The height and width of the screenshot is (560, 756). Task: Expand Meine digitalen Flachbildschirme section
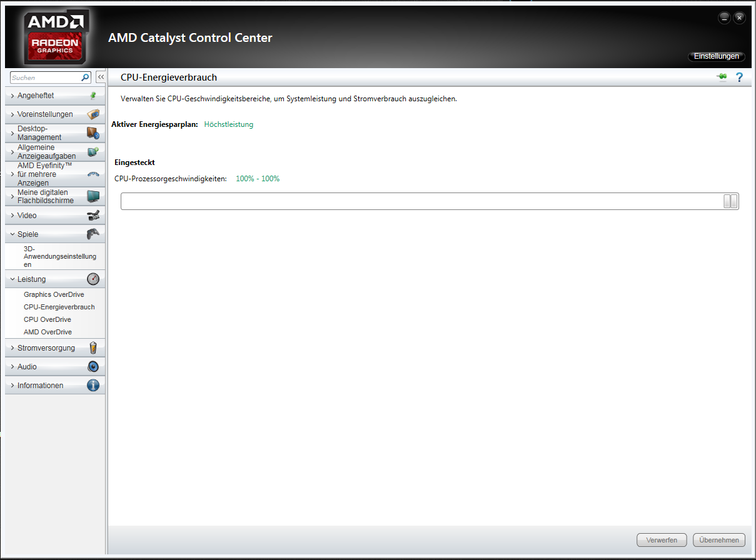(55, 197)
